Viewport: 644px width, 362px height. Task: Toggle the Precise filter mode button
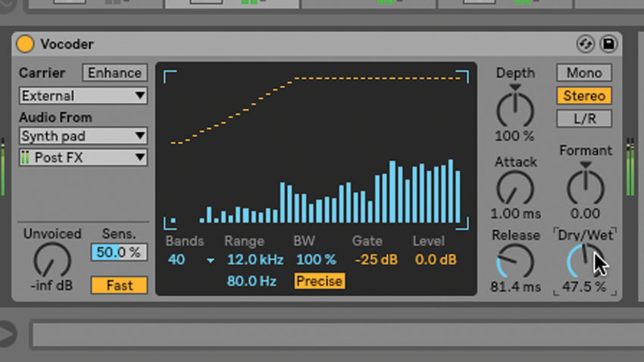pos(320,281)
